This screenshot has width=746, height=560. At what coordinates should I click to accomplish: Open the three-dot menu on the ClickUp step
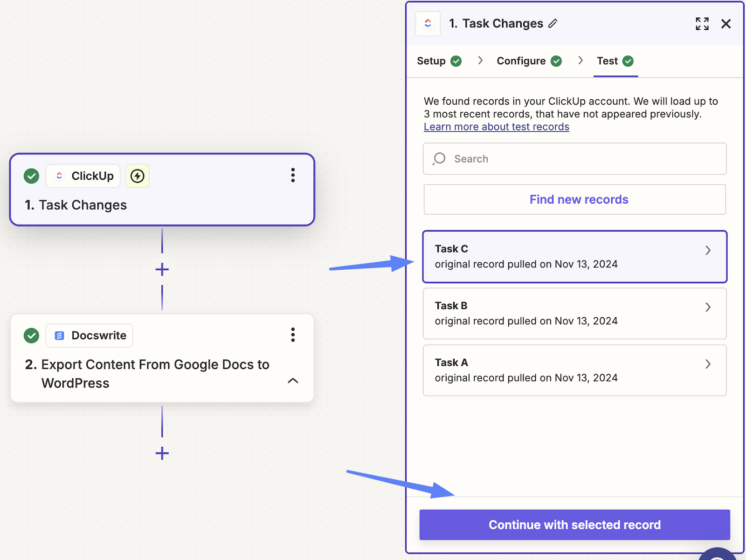(x=293, y=175)
